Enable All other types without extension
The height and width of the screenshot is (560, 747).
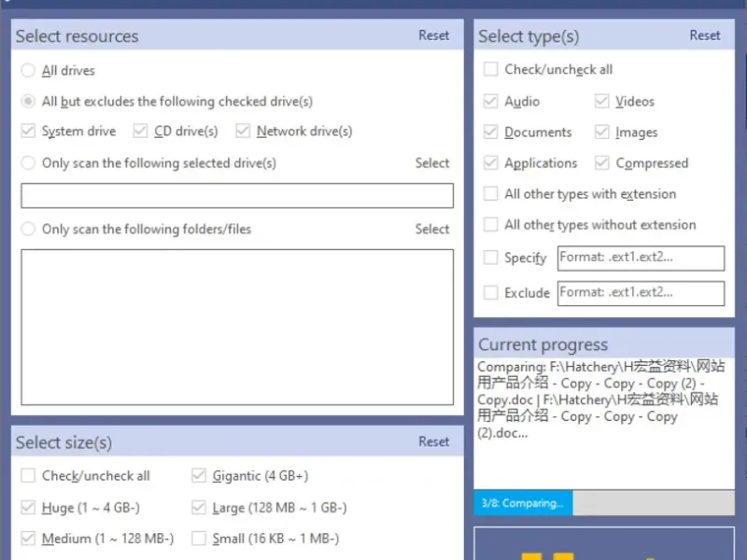tap(491, 224)
